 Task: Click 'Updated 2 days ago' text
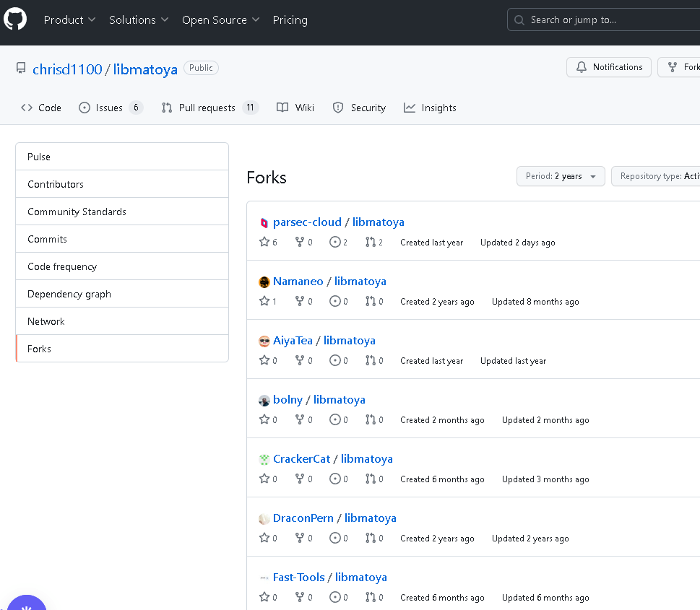pos(517,243)
